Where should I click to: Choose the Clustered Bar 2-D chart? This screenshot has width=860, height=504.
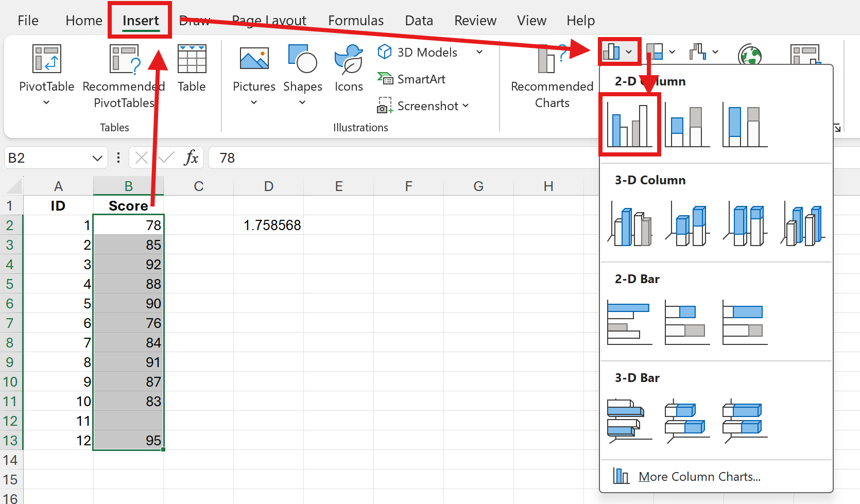tap(629, 322)
